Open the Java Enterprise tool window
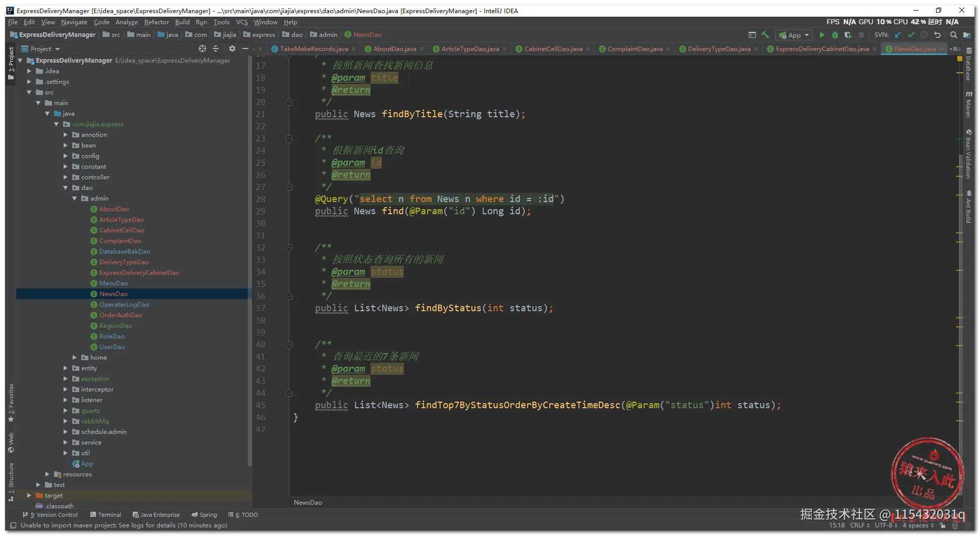This screenshot has height=536, width=980. pos(156,515)
